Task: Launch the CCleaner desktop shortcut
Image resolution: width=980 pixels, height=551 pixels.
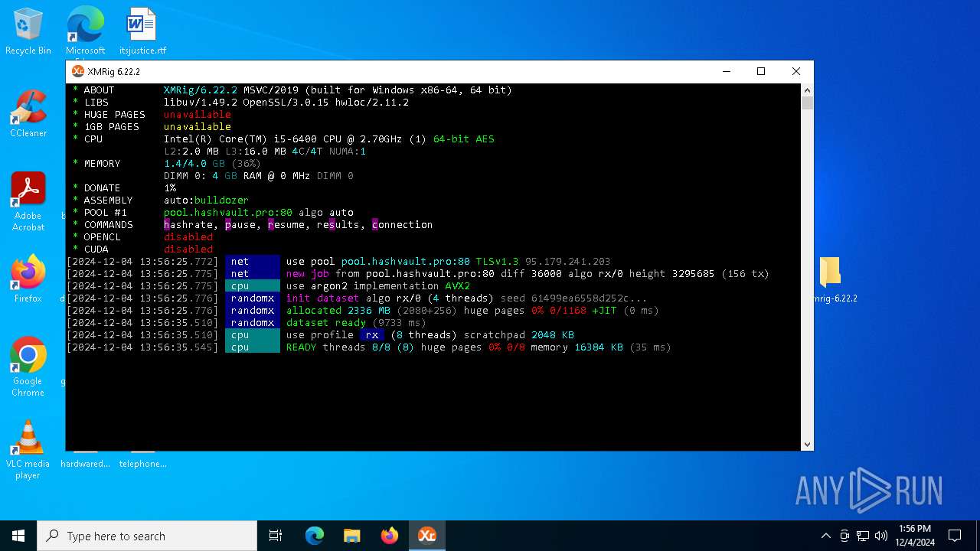Action: click(x=28, y=113)
